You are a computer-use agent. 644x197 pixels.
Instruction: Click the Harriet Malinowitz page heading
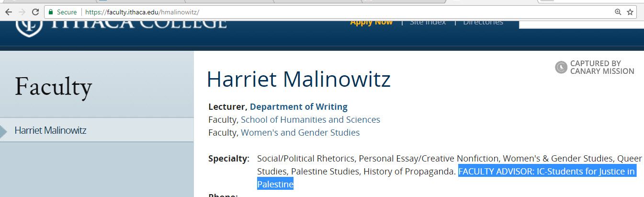pyautogui.click(x=298, y=80)
